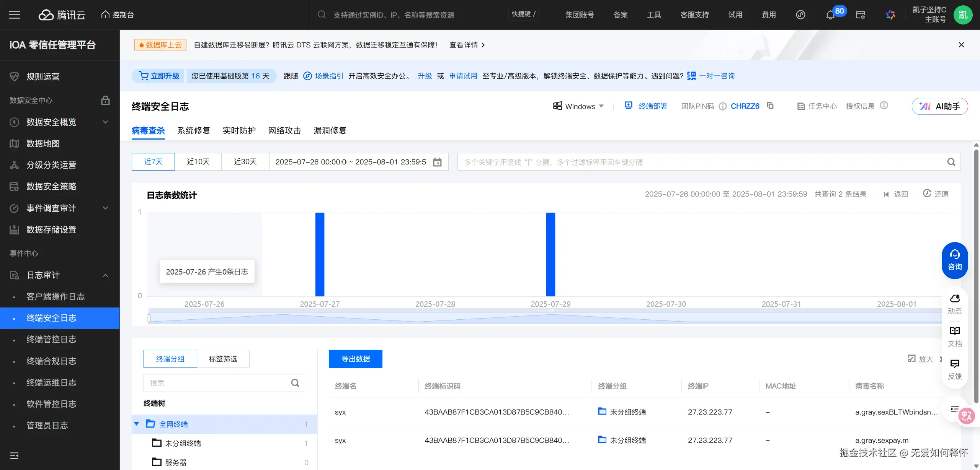Copy the team PIN code CHRZZ6
The height and width of the screenshot is (470, 980).
tap(770, 106)
